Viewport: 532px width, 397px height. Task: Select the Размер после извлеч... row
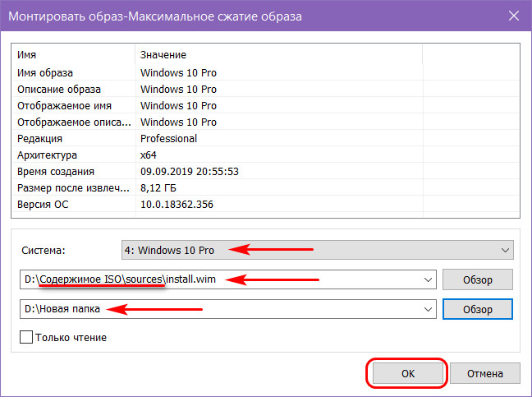pos(265,188)
